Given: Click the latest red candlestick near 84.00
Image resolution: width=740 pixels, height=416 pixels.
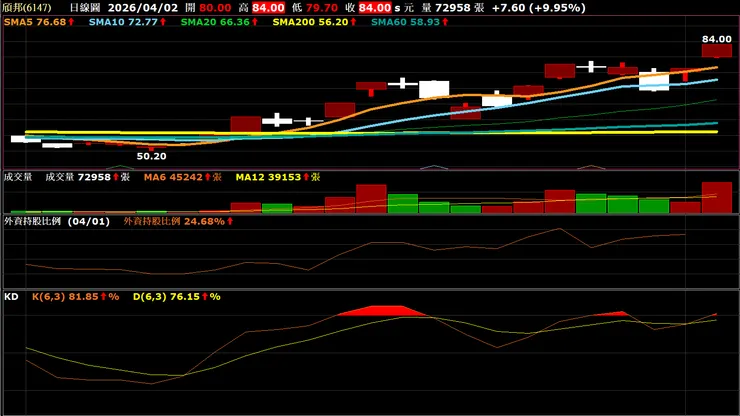Looking at the screenshot, I should point(716,51).
